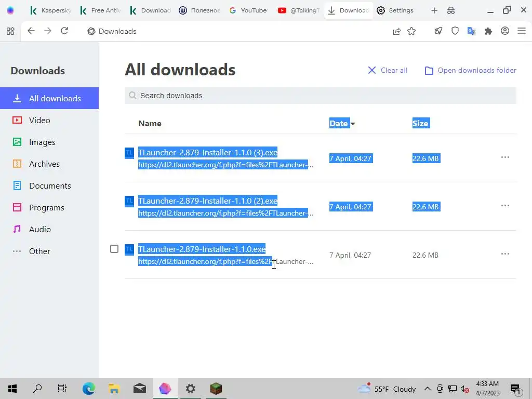Image resolution: width=532 pixels, height=399 pixels.
Task: Open more options for TLauncher-2.879-Installer-1.1.0.exe
Action: [x=505, y=254]
